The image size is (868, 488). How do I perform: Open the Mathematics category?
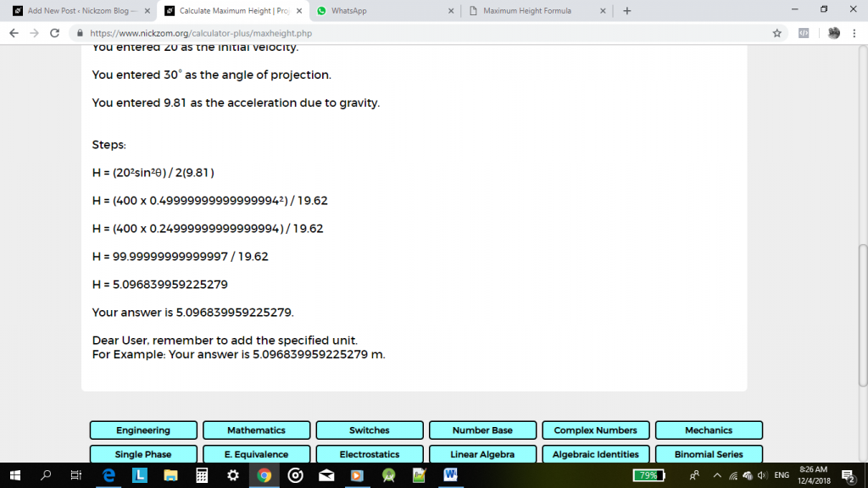[256, 430]
